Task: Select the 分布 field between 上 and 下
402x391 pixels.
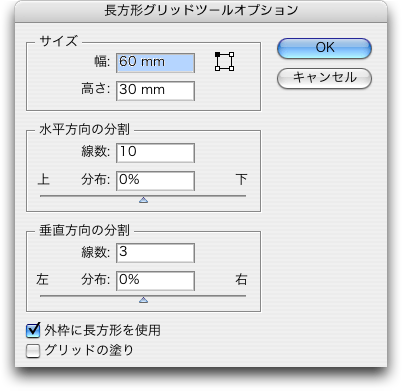Action: (155, 181)
